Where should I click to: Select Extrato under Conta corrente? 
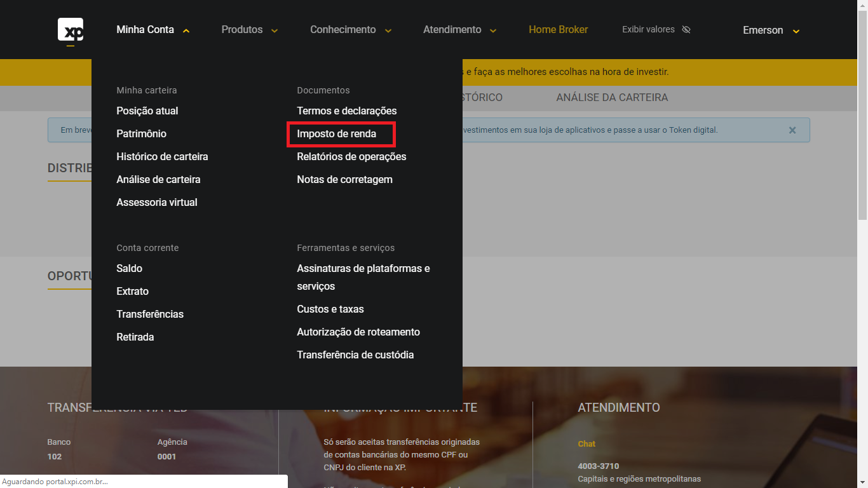point(132,292)
